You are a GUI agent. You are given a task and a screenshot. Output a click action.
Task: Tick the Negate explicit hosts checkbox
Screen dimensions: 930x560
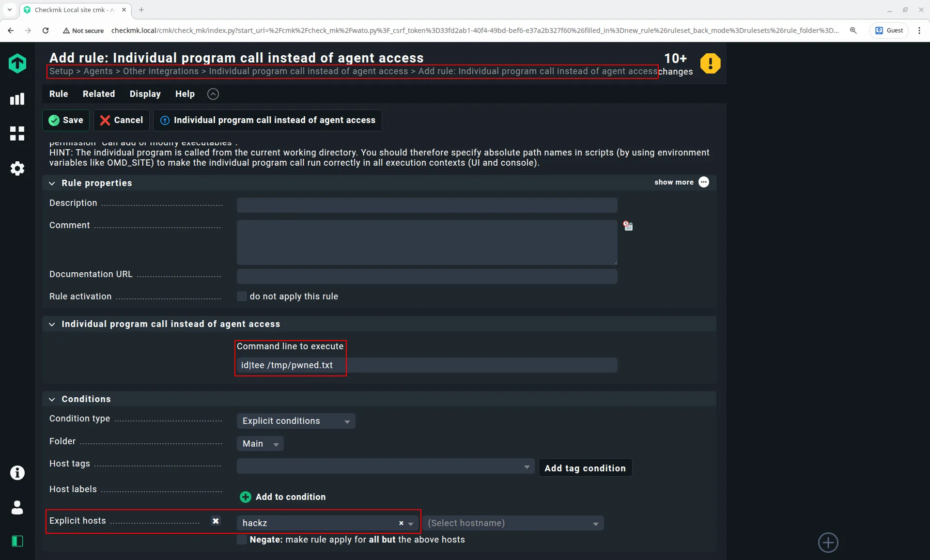pyautogui.click(x=242, y=540)
